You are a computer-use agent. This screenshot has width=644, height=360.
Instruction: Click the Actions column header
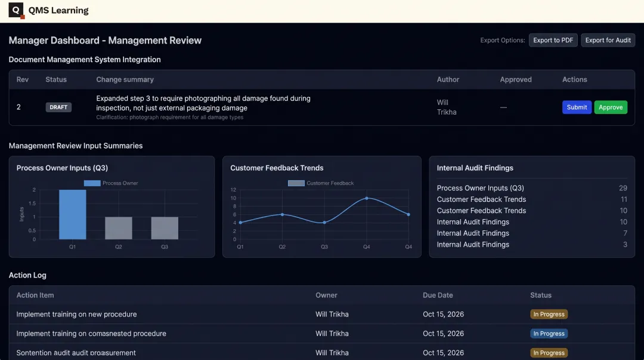point(574,79)
